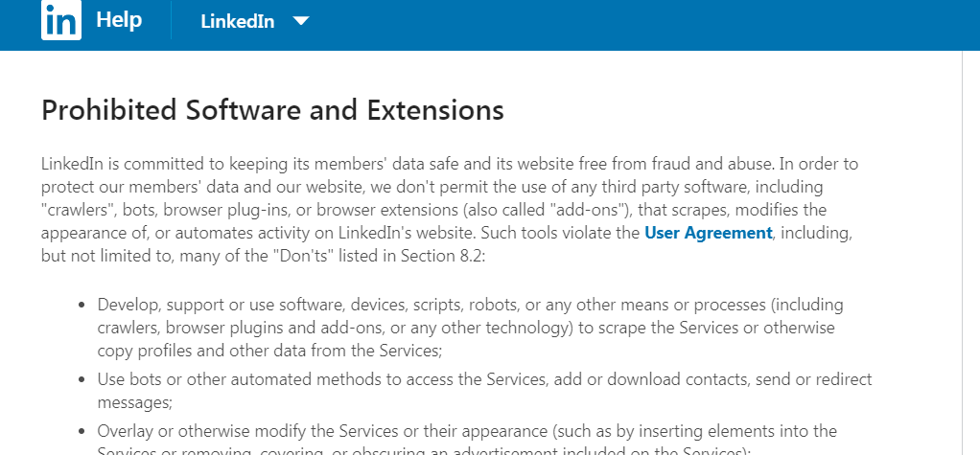Expand the LinkedIn product dropdown arrow
This screenshot has width=980, height=455.
pos(301,21)
